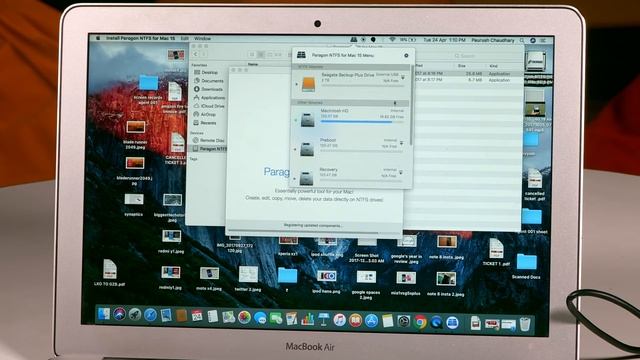Open Wi-Fi status in menu bar

392,40
